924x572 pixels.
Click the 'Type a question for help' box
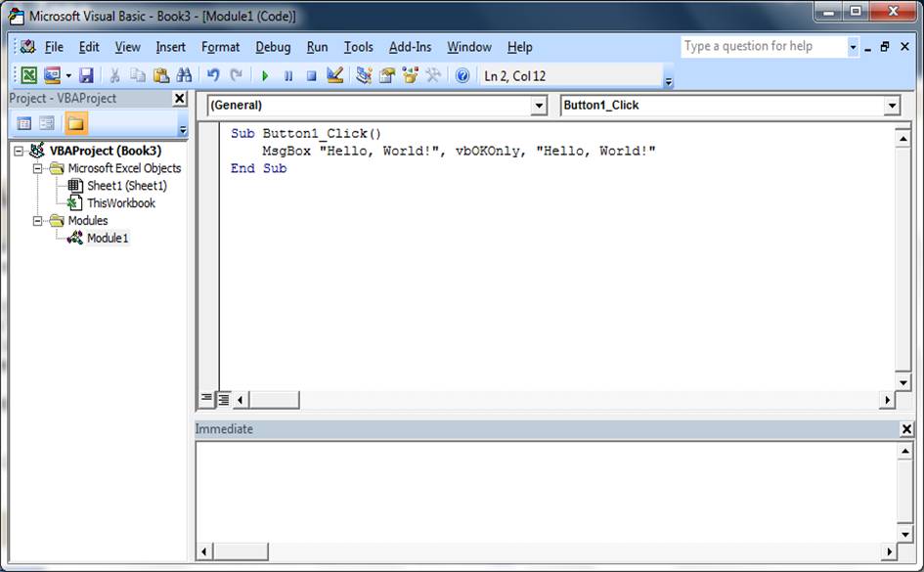[764, 47]
